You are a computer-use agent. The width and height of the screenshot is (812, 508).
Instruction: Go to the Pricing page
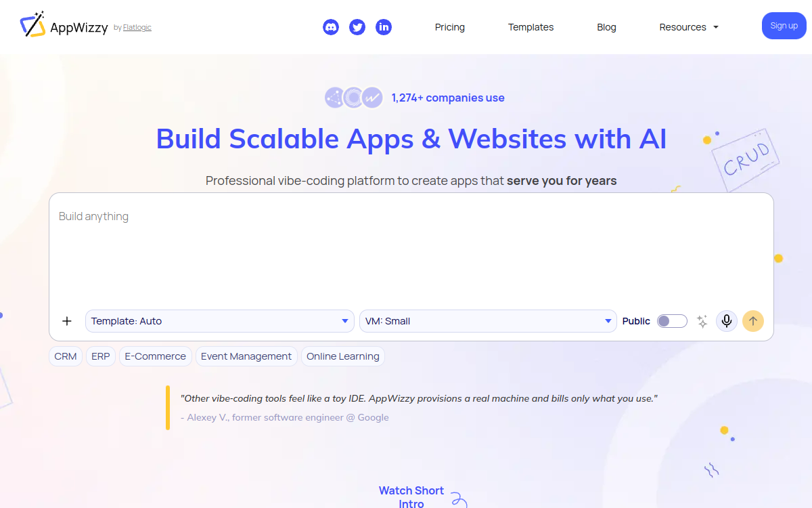450,27
